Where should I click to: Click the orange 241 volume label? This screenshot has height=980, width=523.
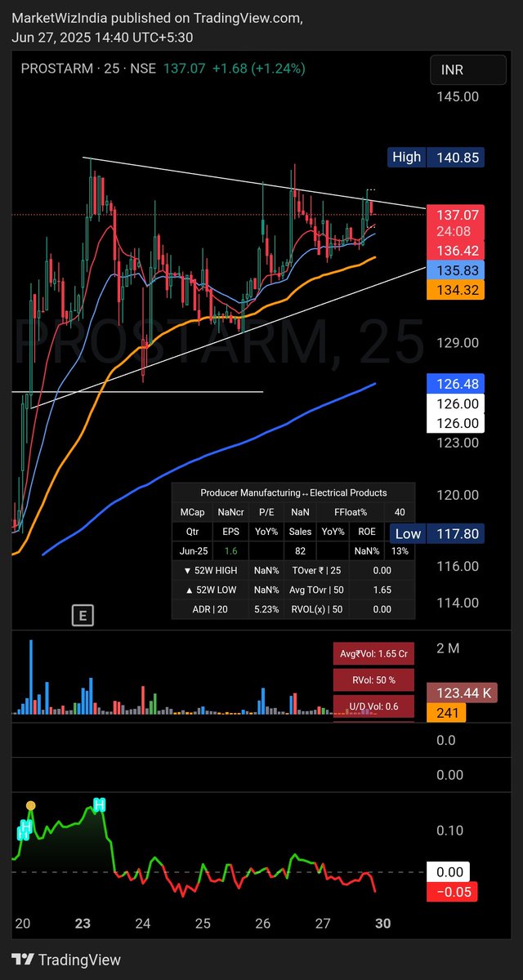pyautogui.click(x=446, y=713)
